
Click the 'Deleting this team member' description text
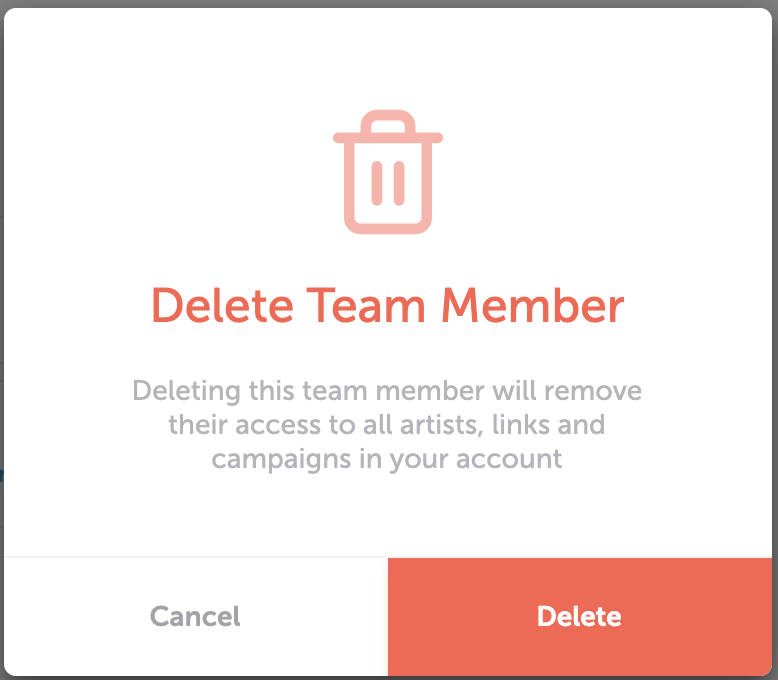[x=387, y=425]
